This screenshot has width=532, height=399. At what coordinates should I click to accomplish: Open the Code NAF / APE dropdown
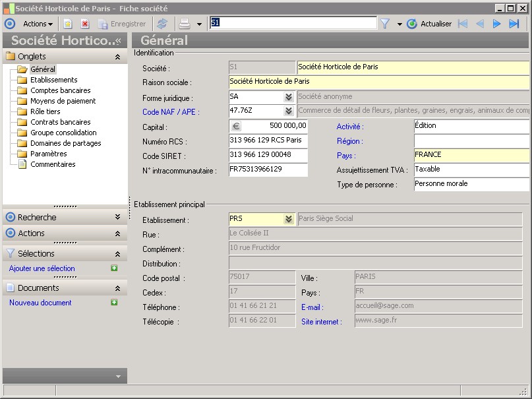click(288, 111)
